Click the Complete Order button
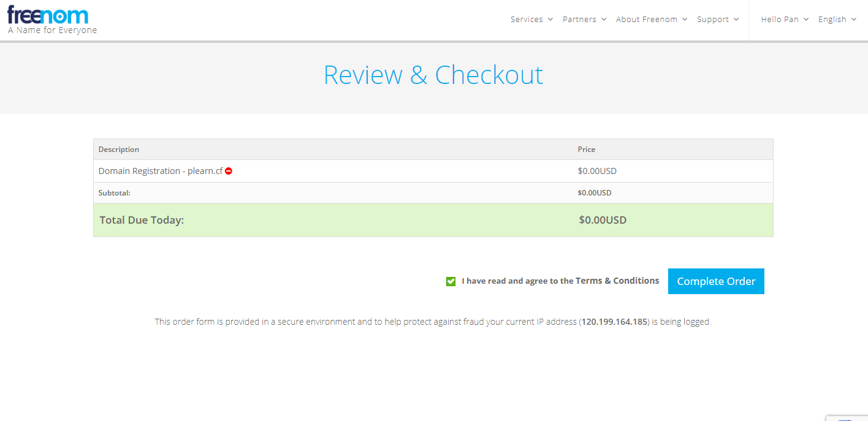The width and height of the screenshot is (868, 421). (x=716, y=281)
